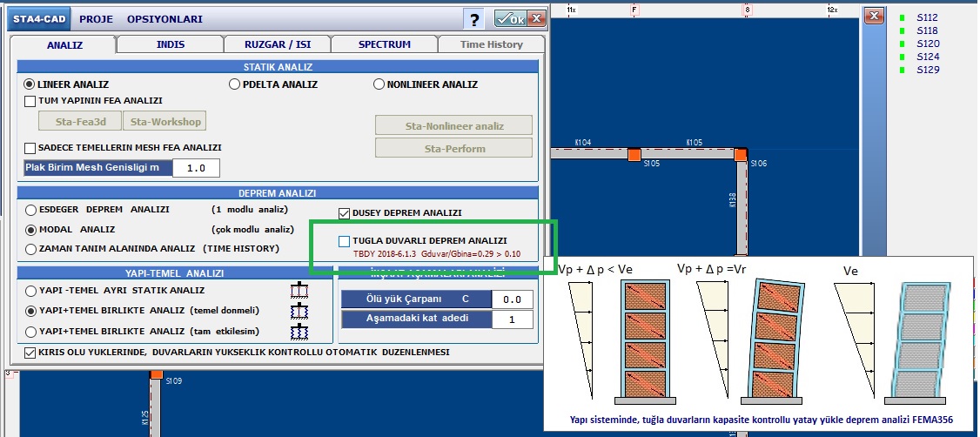980x437 pixels.
Task: Click the Sta-Nonlineer analiz button
Action: pyautogui.click(x=453, y=125)
